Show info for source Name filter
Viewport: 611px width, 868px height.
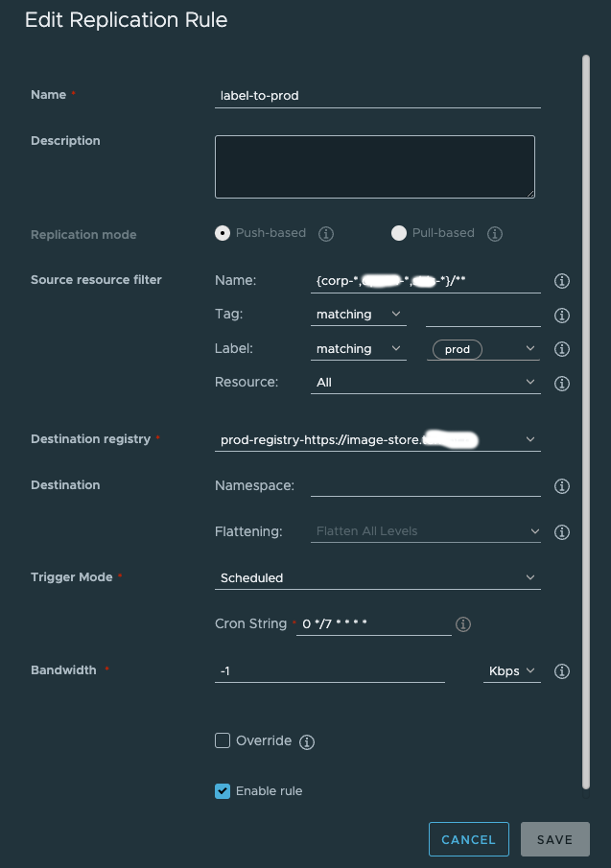tap(562, 281)
